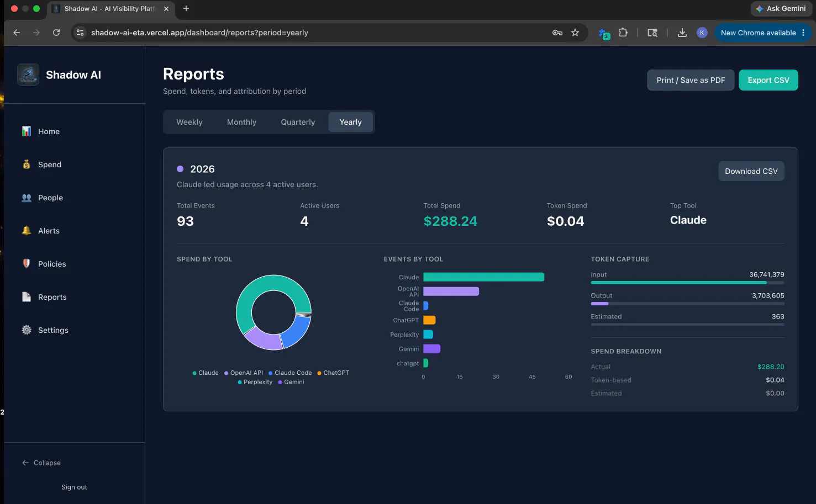The image size is (816, 504).
Task: Open Alerts in the sidebar menu
Action: coord(74,231)
